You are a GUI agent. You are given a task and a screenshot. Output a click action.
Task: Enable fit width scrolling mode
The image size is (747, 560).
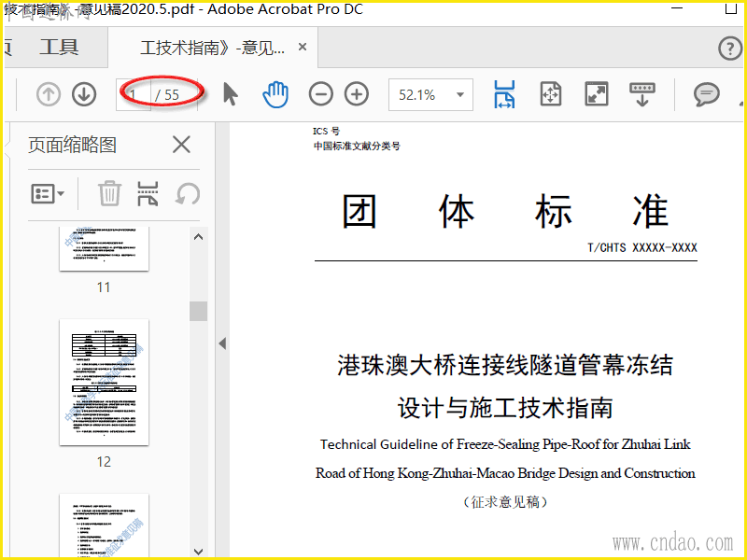(504, 94)
